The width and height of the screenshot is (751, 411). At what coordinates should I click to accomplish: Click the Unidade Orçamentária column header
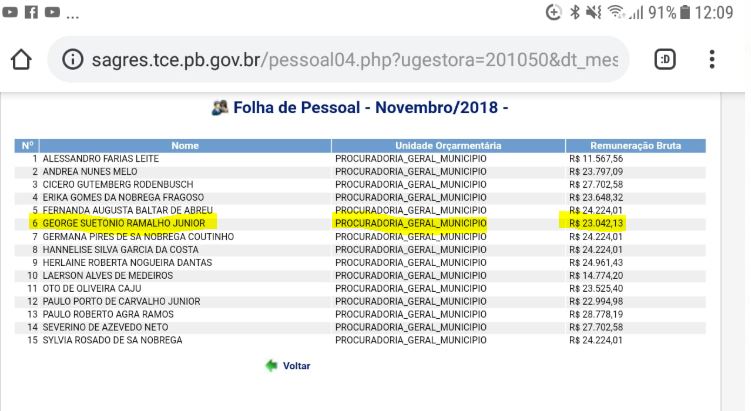pyautogui.click(x=448, y=146)
